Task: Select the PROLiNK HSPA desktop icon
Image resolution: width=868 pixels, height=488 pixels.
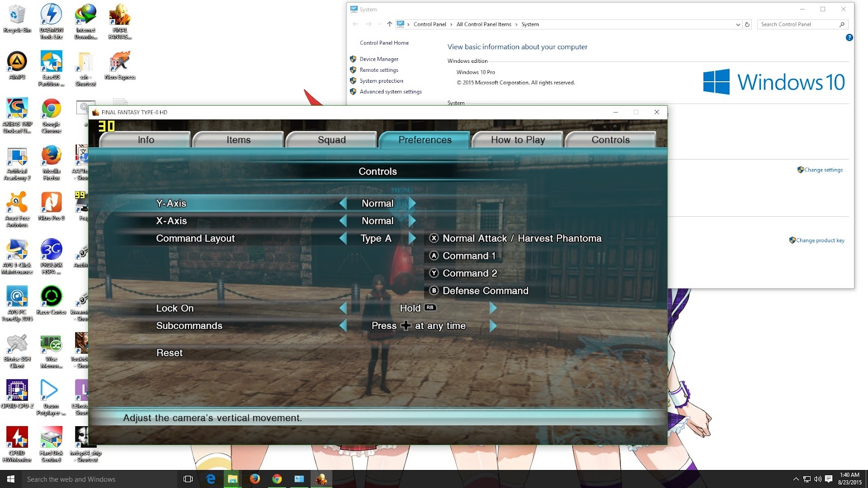Action: coord(51,256)
